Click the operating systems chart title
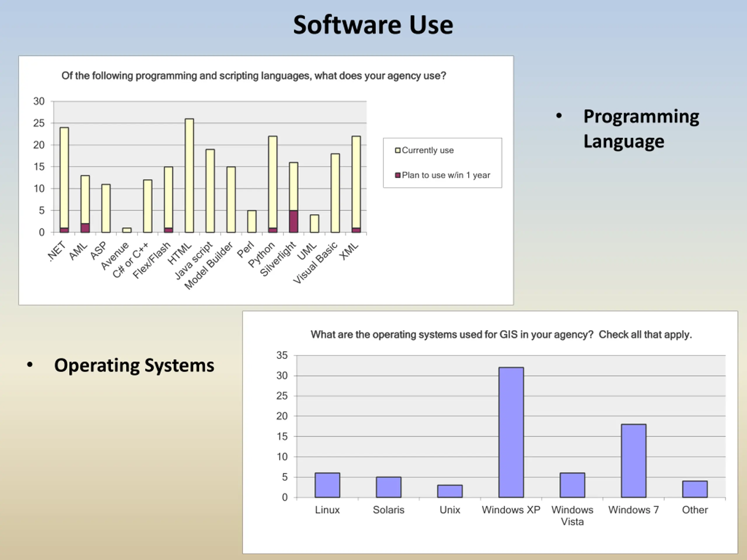 (x=501, y=335)
